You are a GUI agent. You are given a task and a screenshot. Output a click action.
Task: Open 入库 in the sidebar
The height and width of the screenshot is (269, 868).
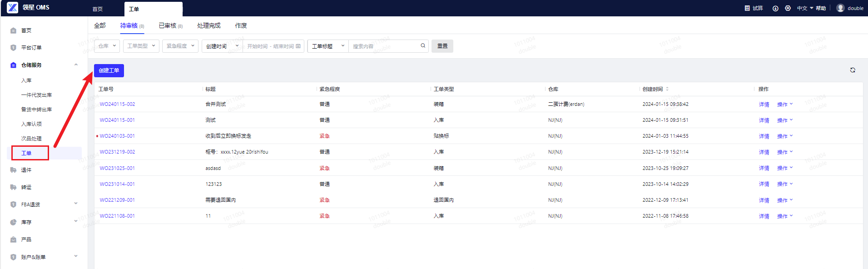(26, 80)
